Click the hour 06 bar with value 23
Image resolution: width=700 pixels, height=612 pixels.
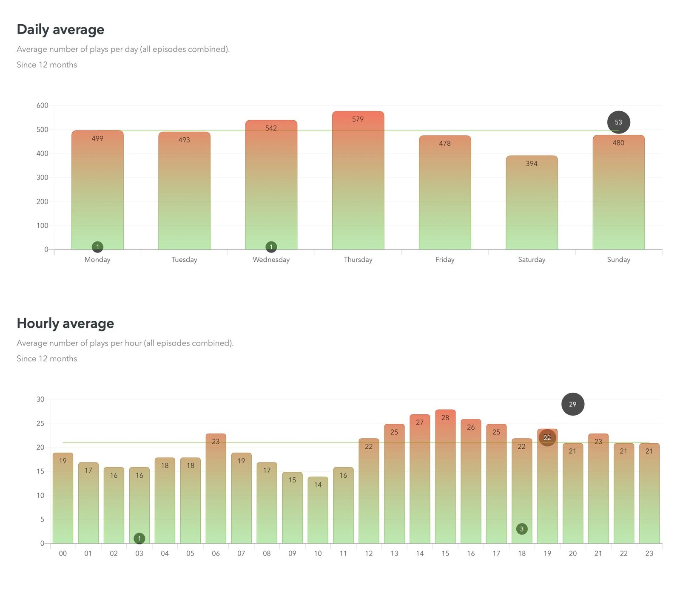point(216,489)
